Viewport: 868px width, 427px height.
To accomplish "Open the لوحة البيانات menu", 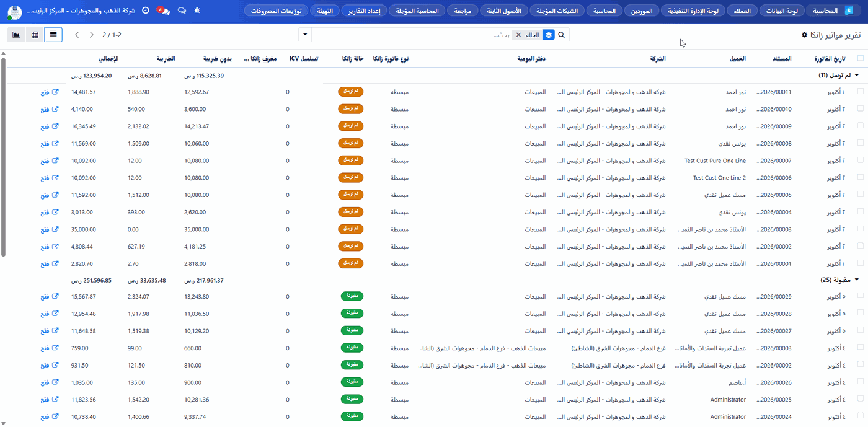I will (782, 11).
